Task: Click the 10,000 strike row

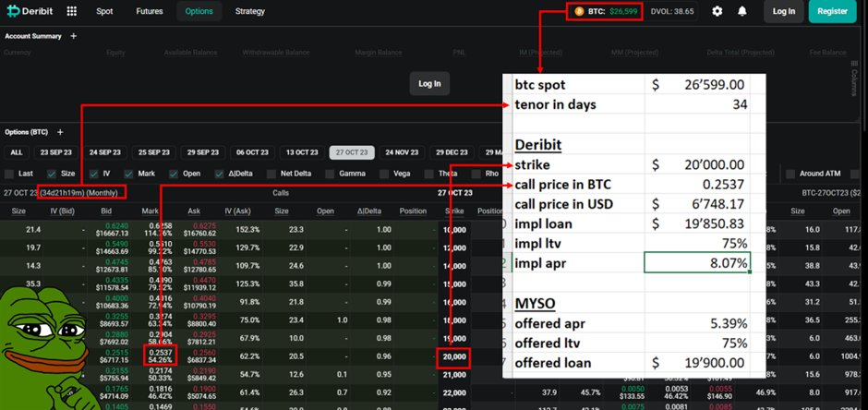Action: point(454,230)
